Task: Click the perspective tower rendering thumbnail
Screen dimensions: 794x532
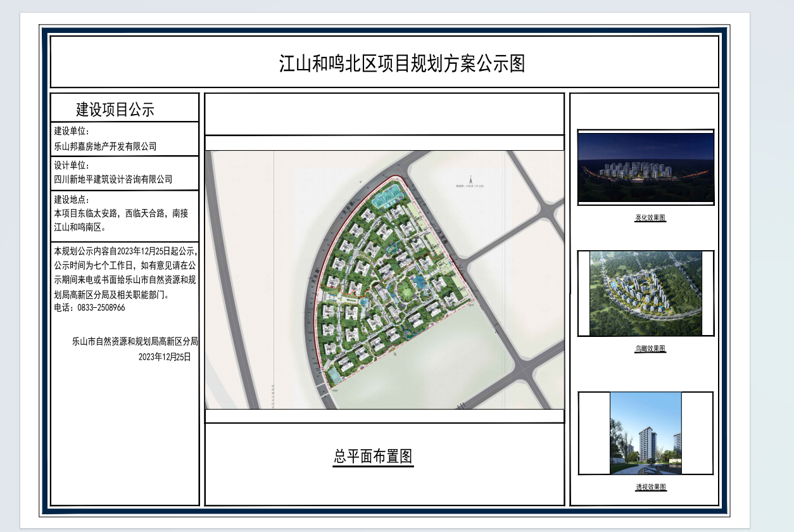Action: pos(646,433)
